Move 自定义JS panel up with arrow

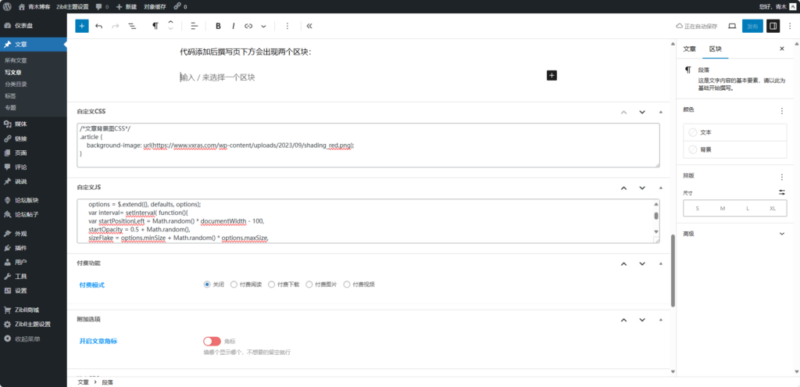623,188
